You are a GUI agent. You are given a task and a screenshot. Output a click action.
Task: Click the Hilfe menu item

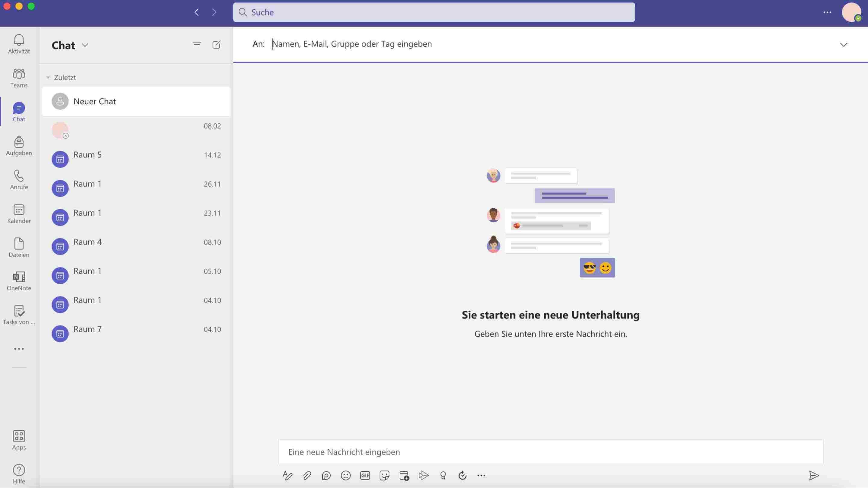18,474
